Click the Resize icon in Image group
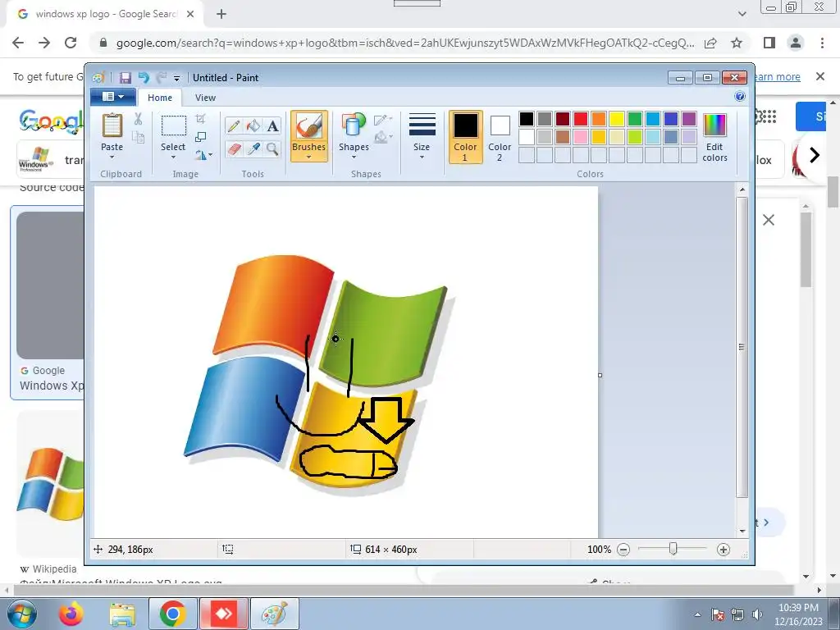The image size is (840, 630). [201, 137]
